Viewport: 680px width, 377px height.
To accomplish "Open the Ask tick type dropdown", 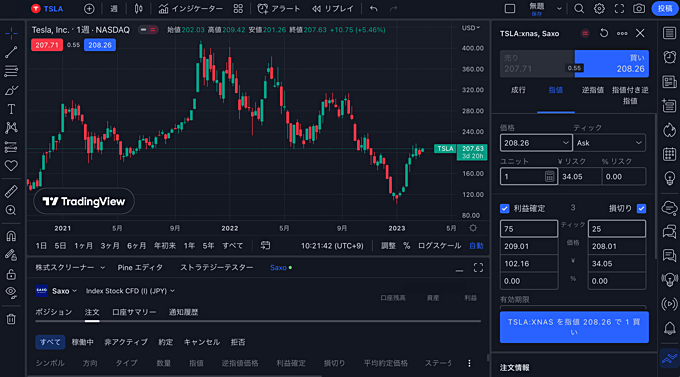I will pyautogui.click(x=609, y=143).
